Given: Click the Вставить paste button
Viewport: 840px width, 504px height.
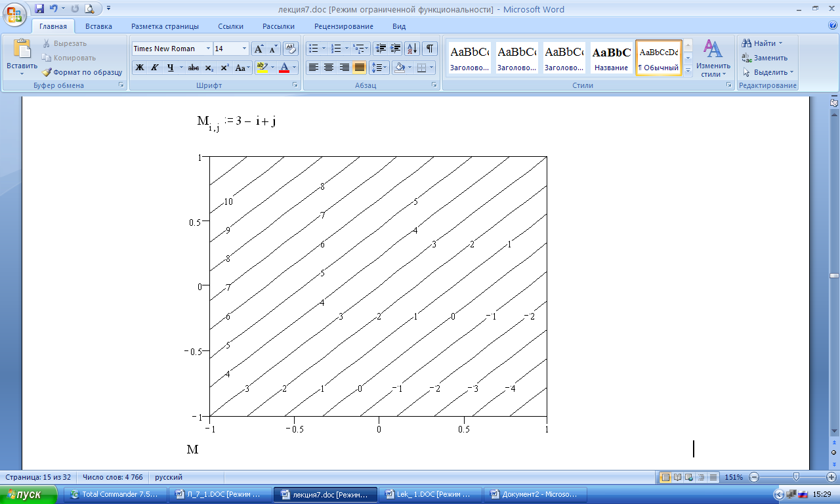Looking at the screenshot, I should point(22,56).
